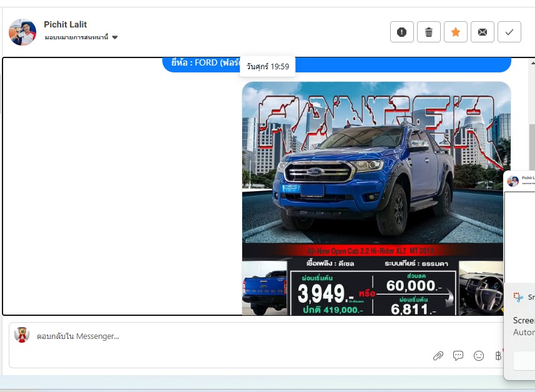Click the Snipping Tool notification icon
The width and height of the screenshot is (535, 392).
(518, 298)
